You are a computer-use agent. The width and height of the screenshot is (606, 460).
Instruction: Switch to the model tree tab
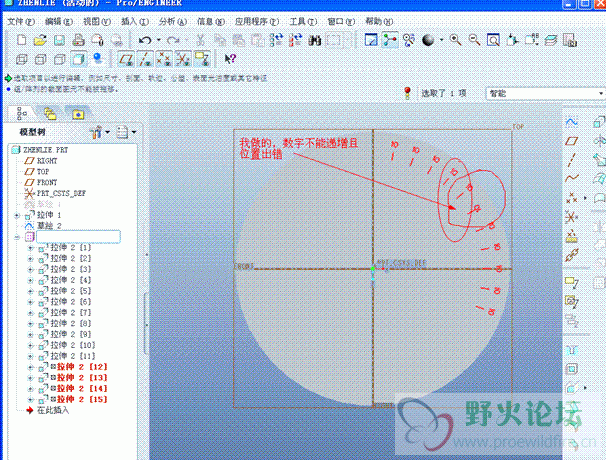pos(22,114)
